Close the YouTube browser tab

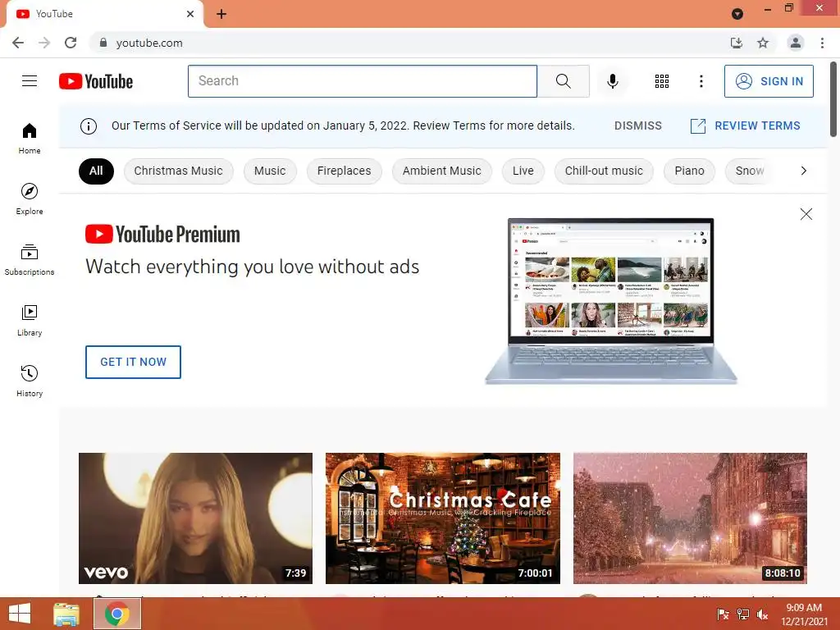coord(190,14)
